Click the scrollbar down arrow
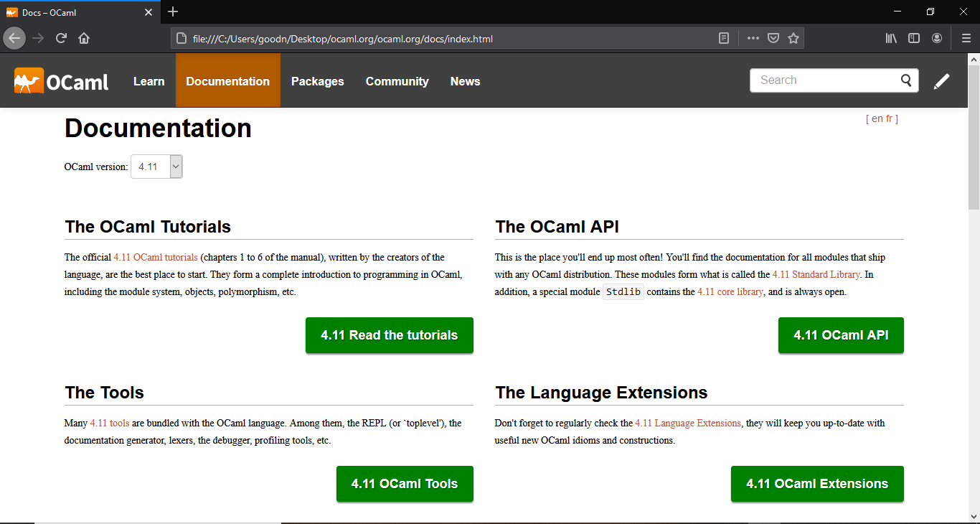Image resolution: width=980 pixels, height=524 pixels. coord(974,515)
